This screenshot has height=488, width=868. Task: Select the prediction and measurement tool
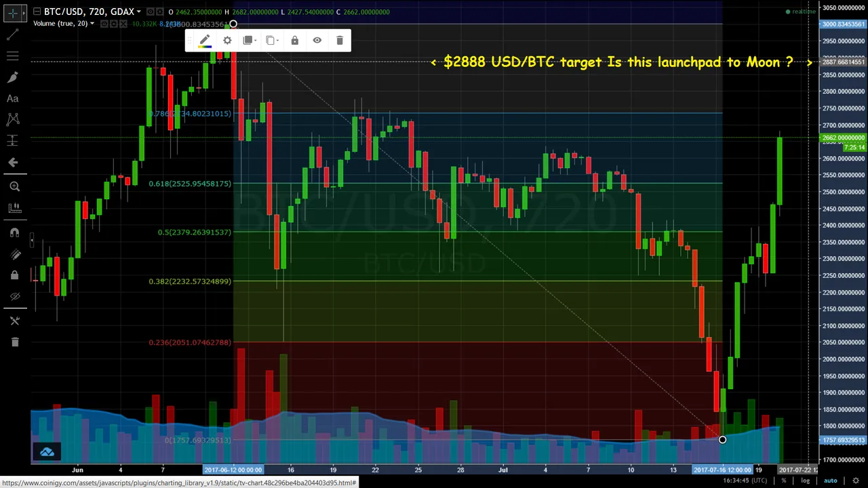[12, 140]
